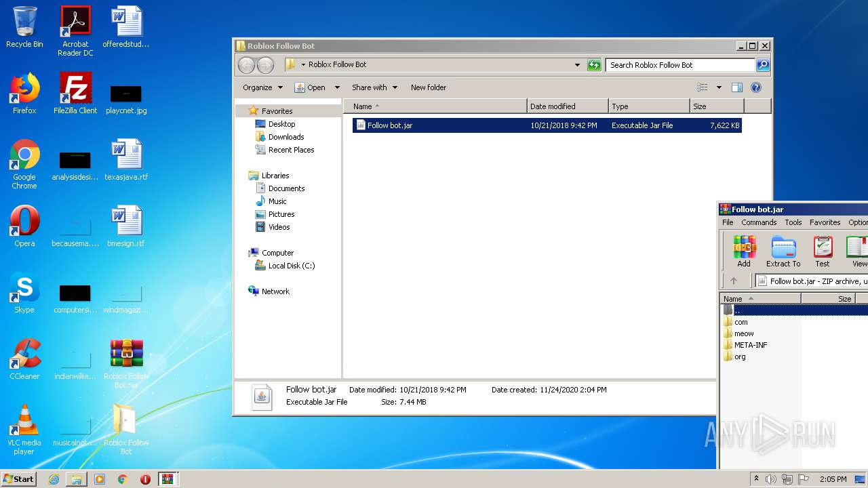Screen dimensions: 868x488
Task: Show hidden system tray icons
Action: point(756,479)
